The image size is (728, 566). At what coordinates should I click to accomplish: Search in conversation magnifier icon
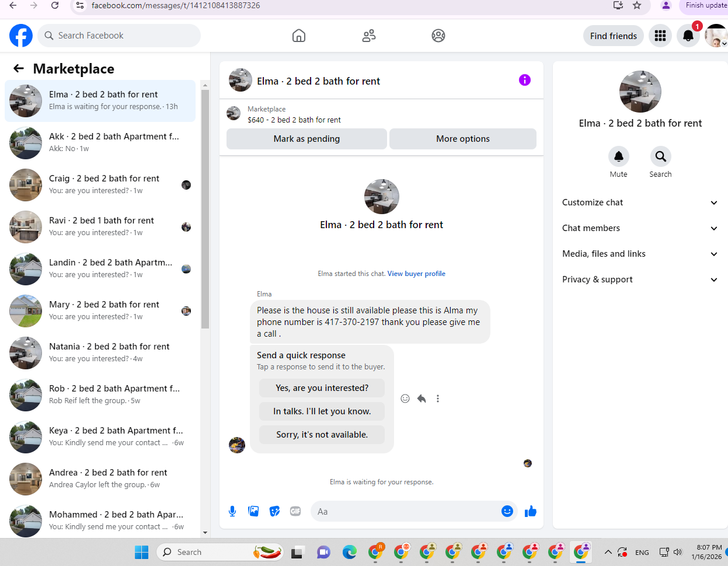pyautogui.click(x=661, y=156)
